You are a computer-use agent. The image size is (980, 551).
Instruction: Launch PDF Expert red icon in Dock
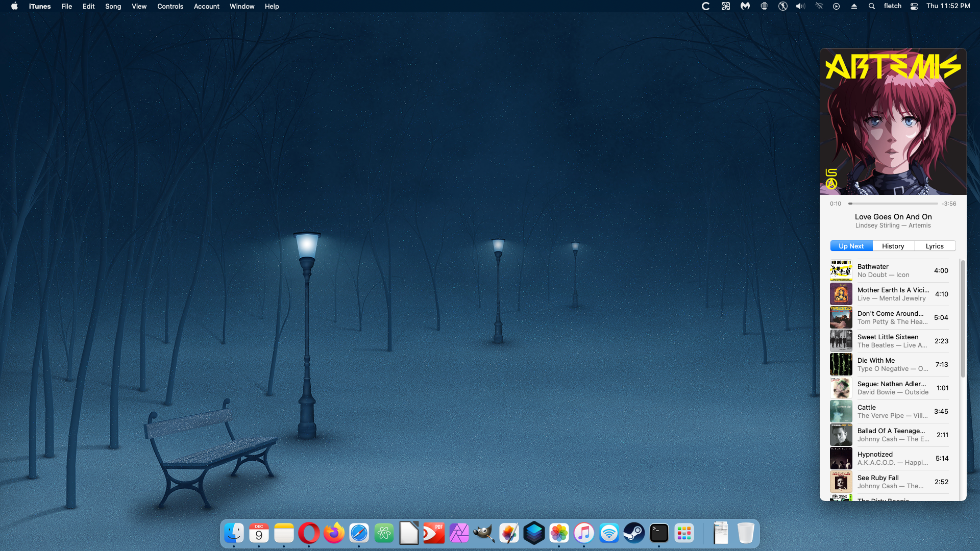434,534
